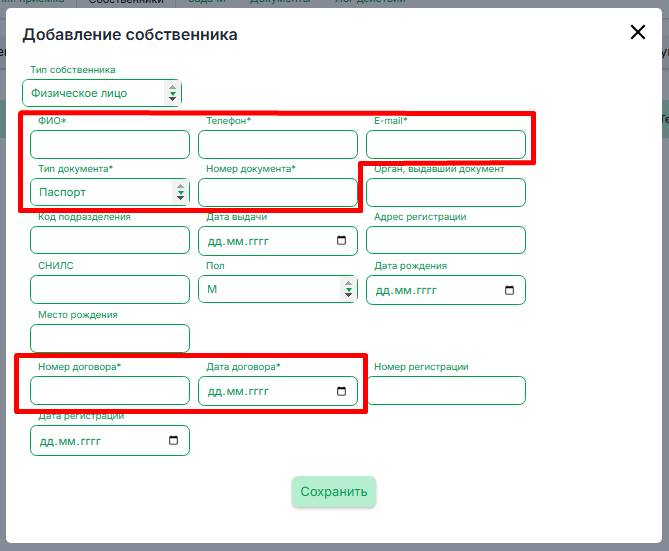Viewport: 669px width, 551px height.
Task: Focus the Адрес регистрации field
Action: (445, 240)
